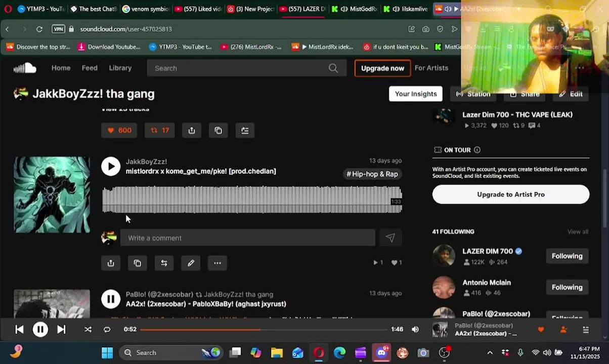The height and width of the screenshot is (364, 609).
Task: Open Discord in taskbar
Action: coord(382,353)
